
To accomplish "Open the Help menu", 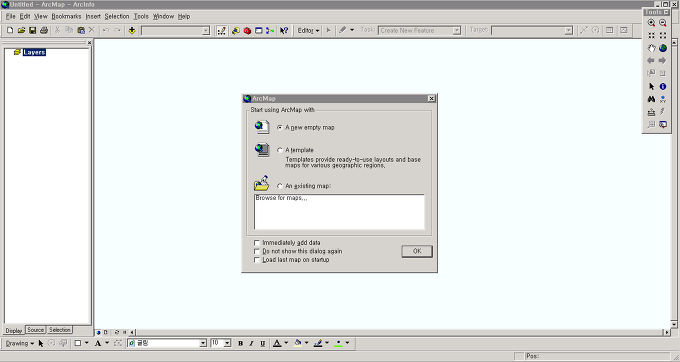I will coord(184,16).
